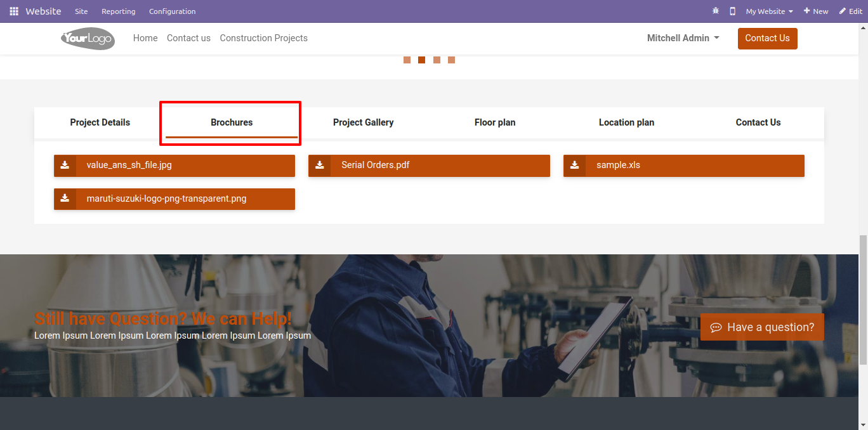Click download icon for Serial Orders.pdf
Image resolution: width=868 pixels, height=430 pixels.
(320, 165)
